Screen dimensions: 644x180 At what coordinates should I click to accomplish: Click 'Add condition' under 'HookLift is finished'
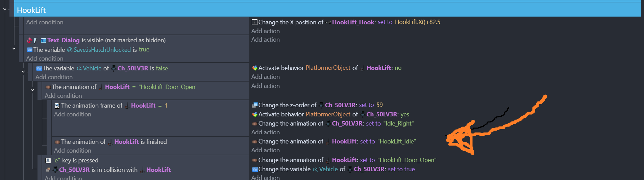click(x=72, y=151)
